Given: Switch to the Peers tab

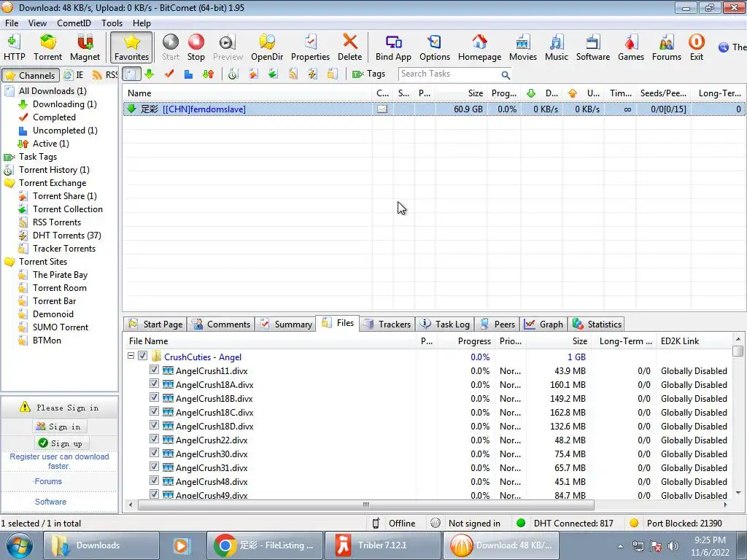Looking at the screenshot, I should tap(498, 324).
